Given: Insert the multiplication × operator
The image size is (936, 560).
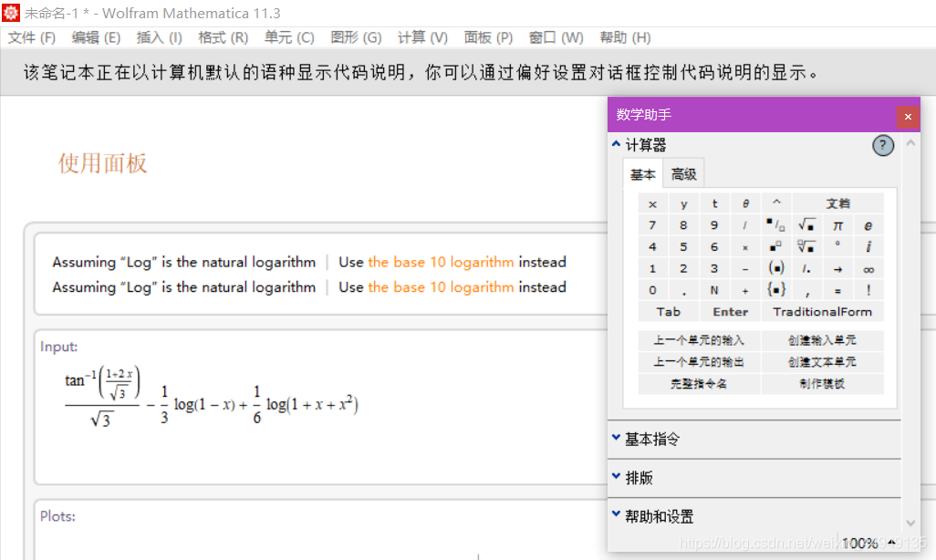Looking at the screenshot, I should (x=745, y=246).
